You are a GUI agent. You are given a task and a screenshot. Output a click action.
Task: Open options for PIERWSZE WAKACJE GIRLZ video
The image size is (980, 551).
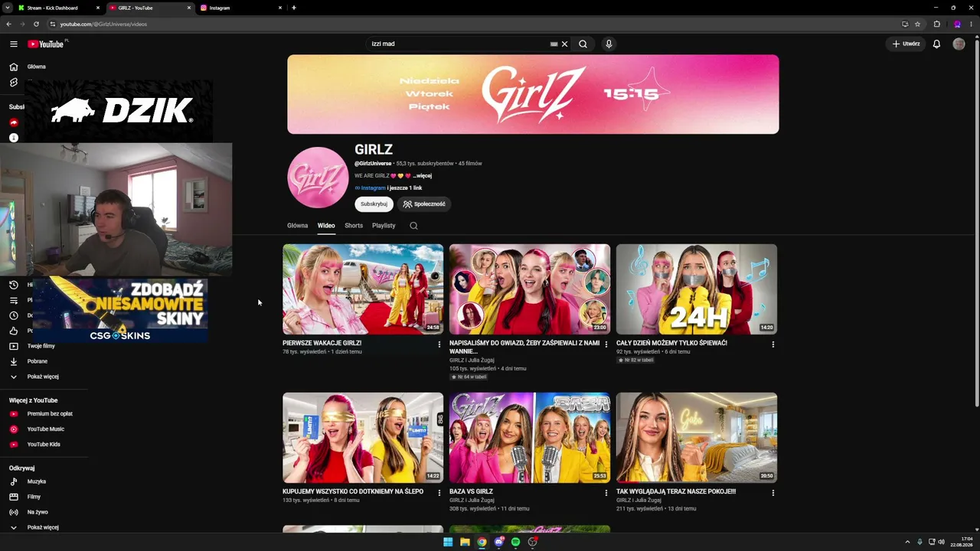pyautogui.click(x=439, y=344)
